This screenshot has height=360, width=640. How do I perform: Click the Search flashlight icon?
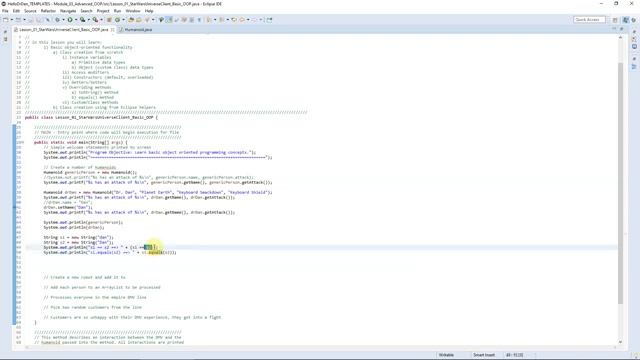click(147, 20)
